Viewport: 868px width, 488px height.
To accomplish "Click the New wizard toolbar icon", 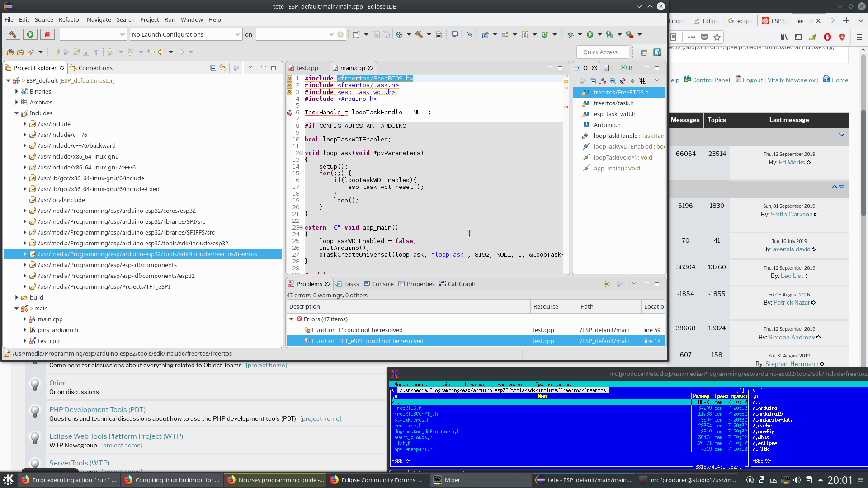I will click(356, 34).
